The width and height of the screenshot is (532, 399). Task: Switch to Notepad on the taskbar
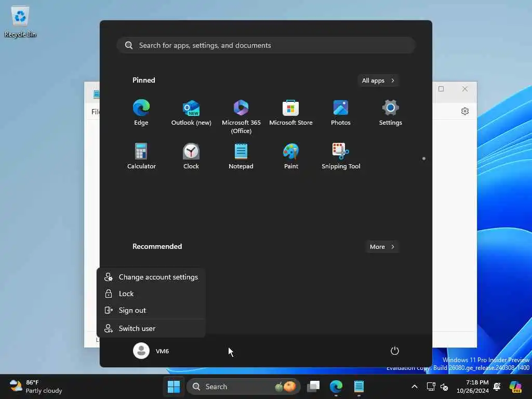click(358, 387)
